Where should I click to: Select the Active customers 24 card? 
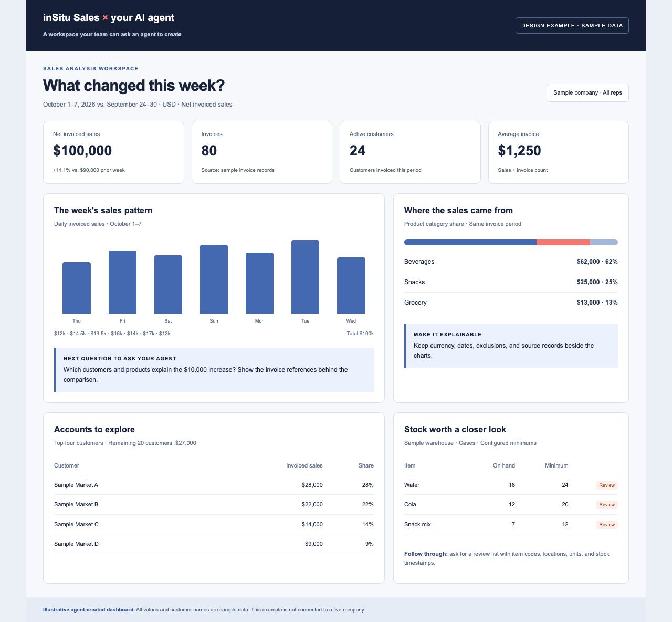[410, 152]
